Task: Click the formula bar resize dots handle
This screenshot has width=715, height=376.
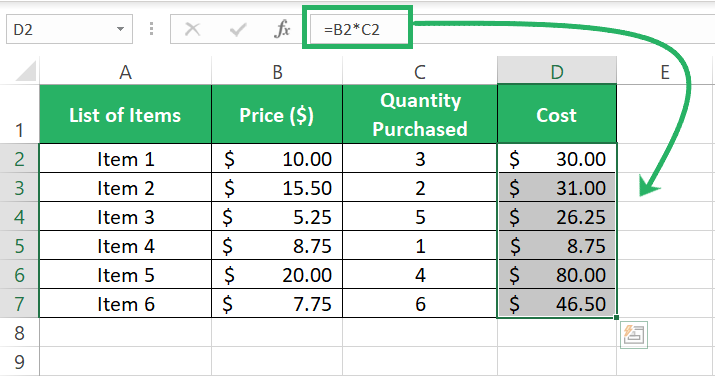Action: point(151,29)
